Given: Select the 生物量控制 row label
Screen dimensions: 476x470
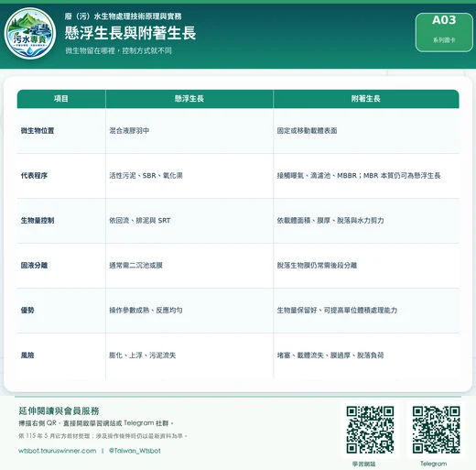Looking at the screenshot, I should tap(38, 221).
